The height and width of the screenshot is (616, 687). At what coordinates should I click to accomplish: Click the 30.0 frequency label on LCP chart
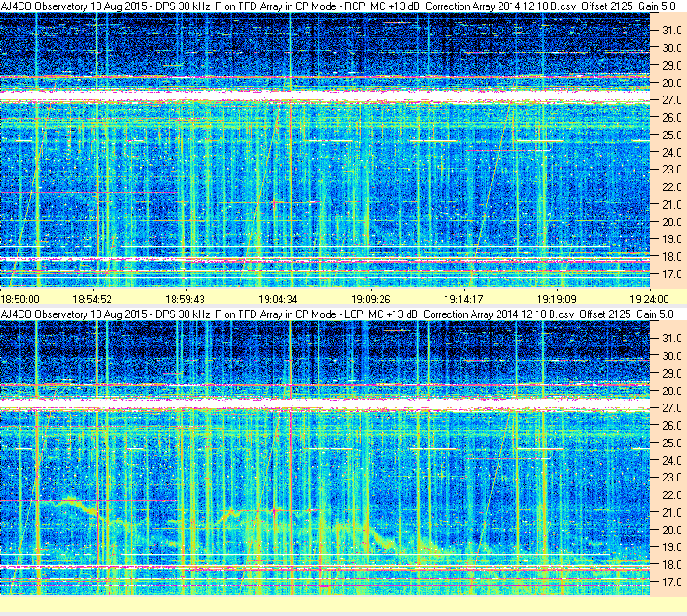point(671,356)
